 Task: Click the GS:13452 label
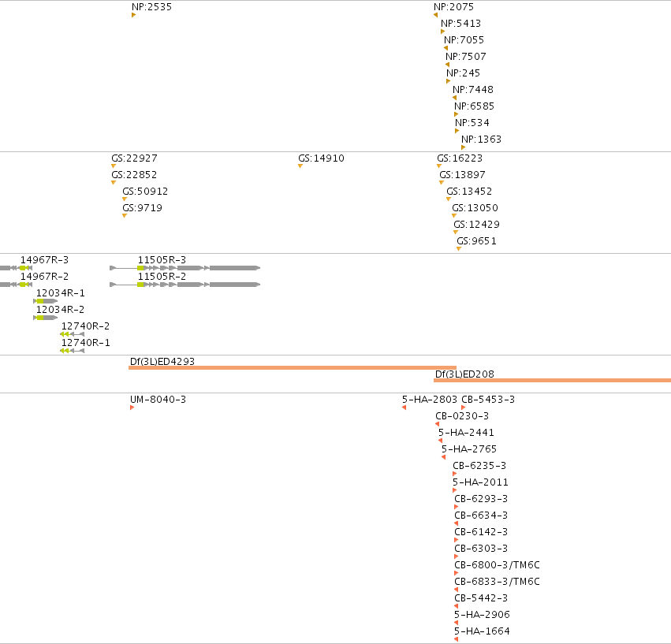tap(469, 192)
